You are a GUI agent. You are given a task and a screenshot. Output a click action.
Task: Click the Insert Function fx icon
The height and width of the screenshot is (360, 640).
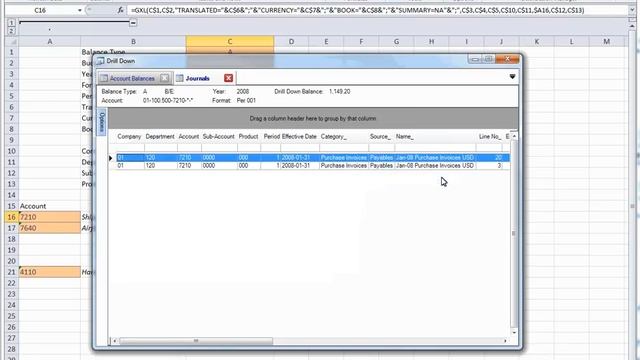(x=120, y=10)
